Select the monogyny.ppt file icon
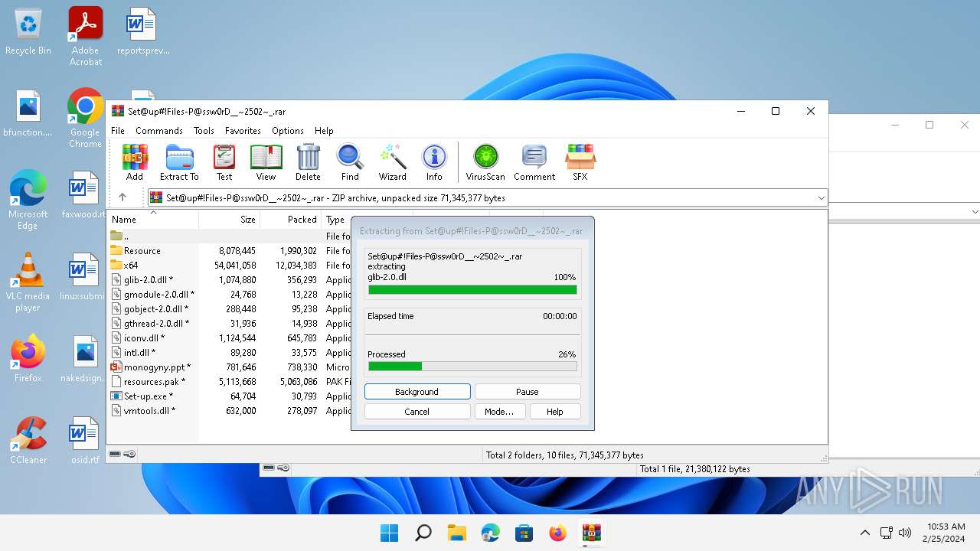 (116, 367)
